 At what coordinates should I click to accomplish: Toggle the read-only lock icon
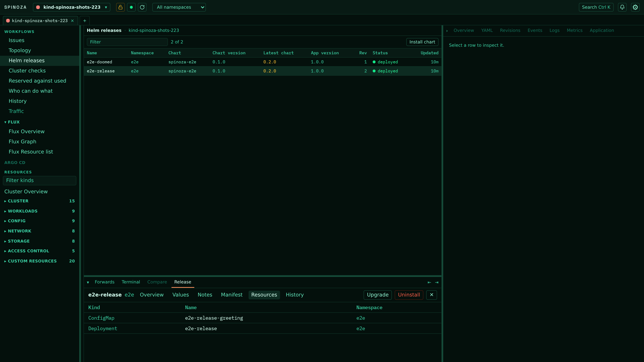[120, 7]
